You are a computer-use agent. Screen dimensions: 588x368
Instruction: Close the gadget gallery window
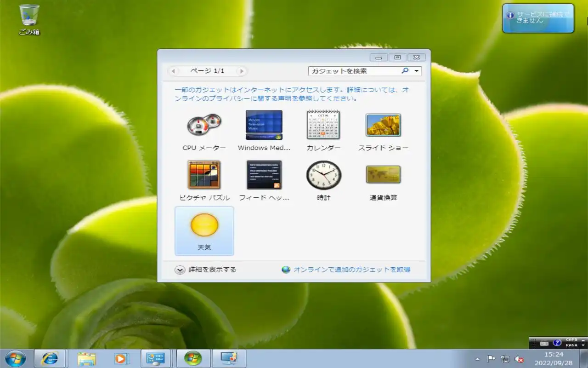[416, 57]
